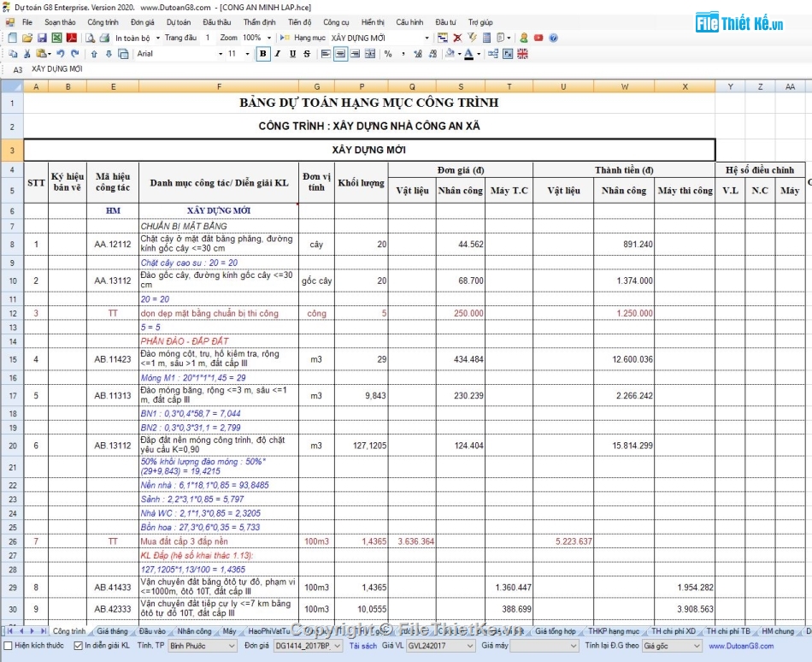Toggle the Hiện kích thước checkbox
The width and height of the screenshot is (812, 662).
pyautogui.click(x=8, y=646)
